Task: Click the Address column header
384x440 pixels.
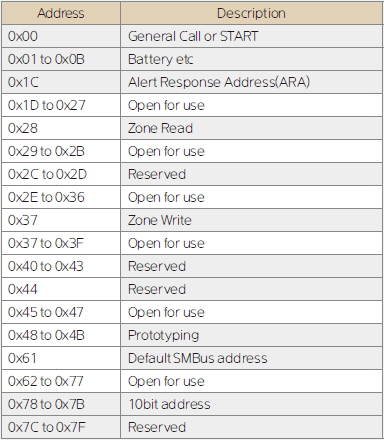Action: tap(61, 13)
